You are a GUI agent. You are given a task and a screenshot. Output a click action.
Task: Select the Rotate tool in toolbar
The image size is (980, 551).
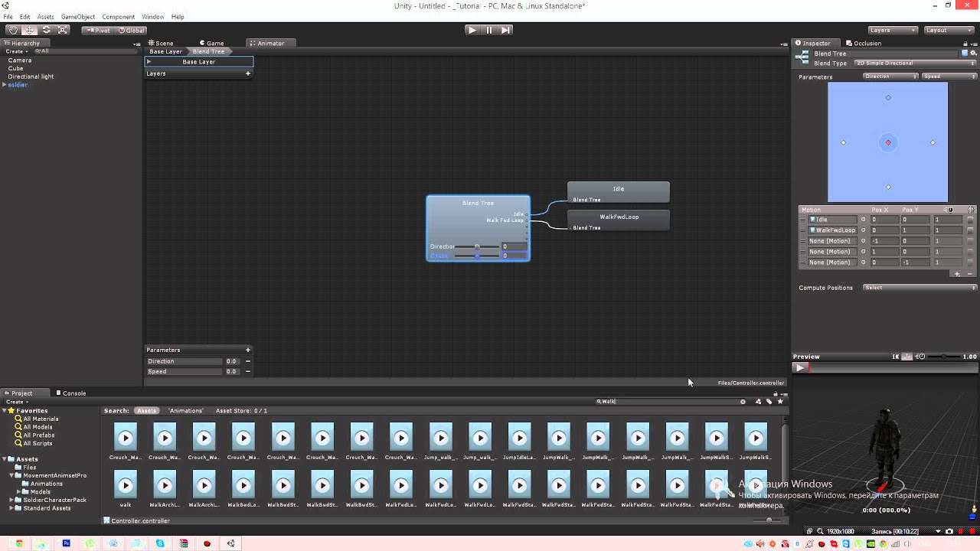(x=46, y=30)
